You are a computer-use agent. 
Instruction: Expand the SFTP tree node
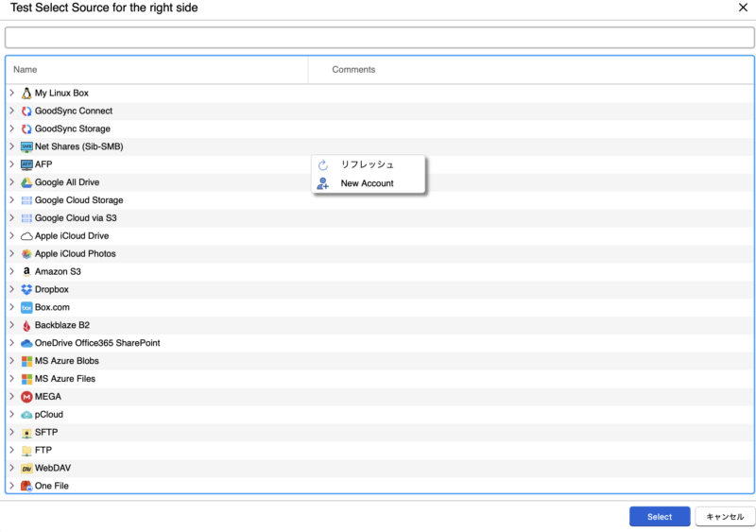click(x=11, y=432)
